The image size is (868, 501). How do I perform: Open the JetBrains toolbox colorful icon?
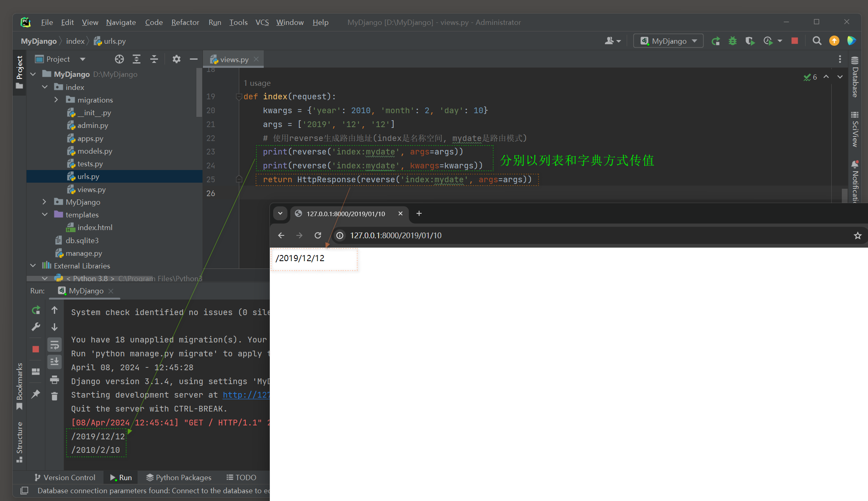point(851,41)
